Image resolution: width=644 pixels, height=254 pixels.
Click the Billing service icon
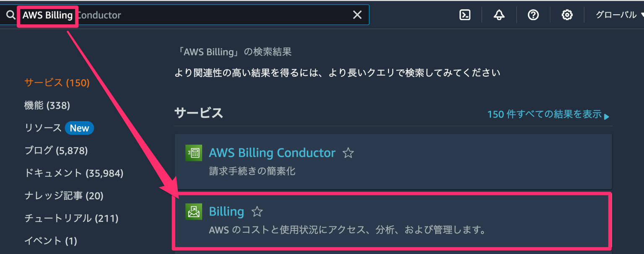pos(193,211)
